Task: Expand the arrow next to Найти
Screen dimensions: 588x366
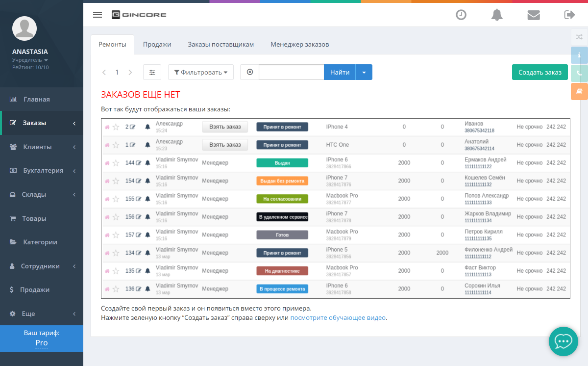Action: coord(364,72)
